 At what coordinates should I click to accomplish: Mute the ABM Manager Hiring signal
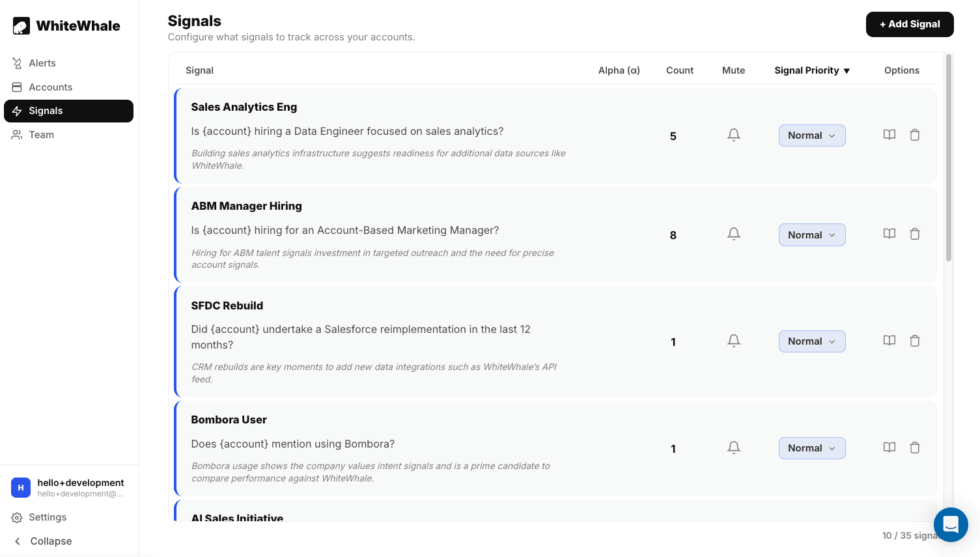(734, 234)
